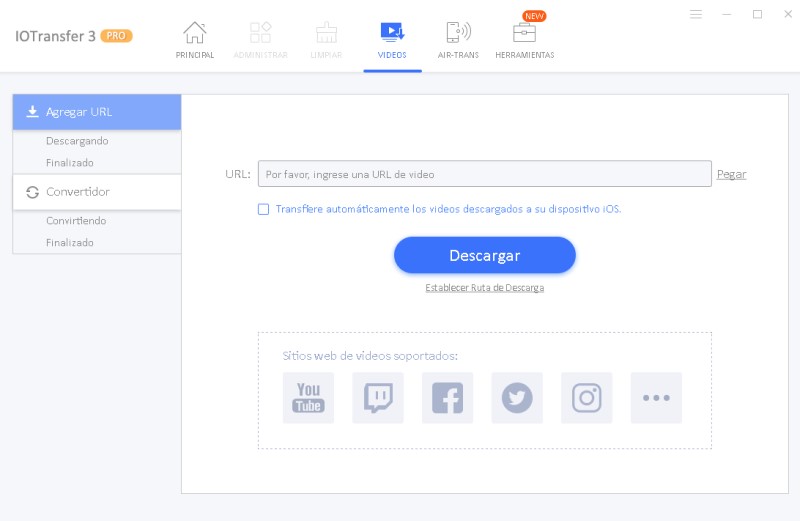This screenshot has height=521, width=800.
Task: Close the IOTransfer window
Action: (x=788, y=14)
